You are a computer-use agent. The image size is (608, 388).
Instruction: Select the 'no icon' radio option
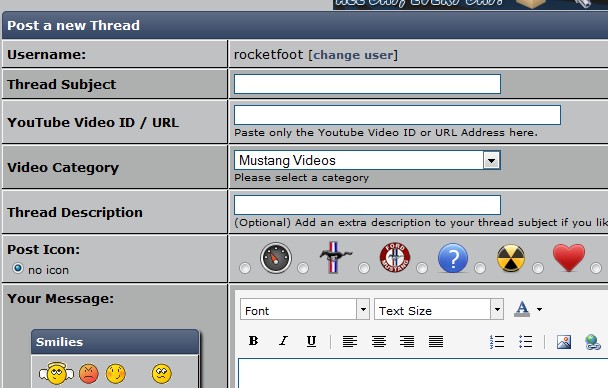18,268
